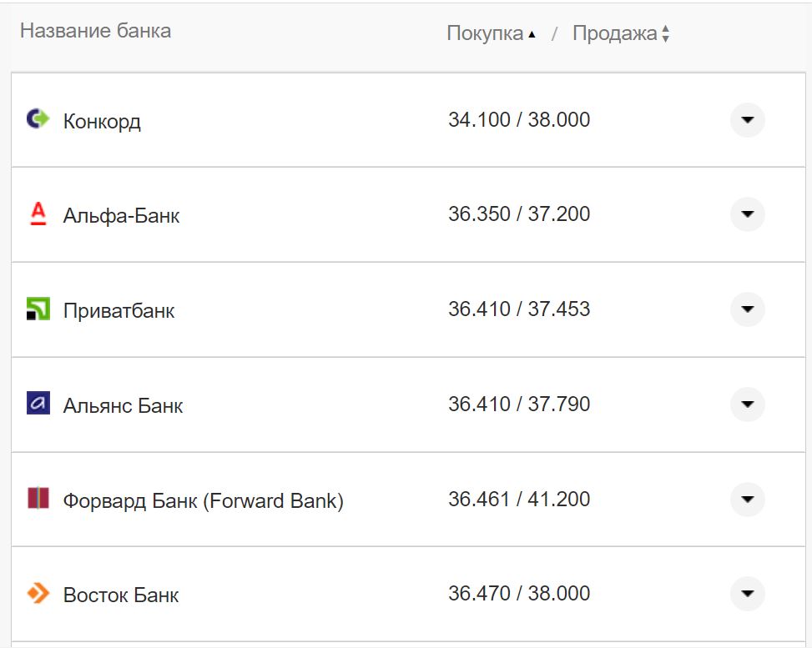
Task: Click the Альфа-Банк red letter logo
Action: pos(37,214)
